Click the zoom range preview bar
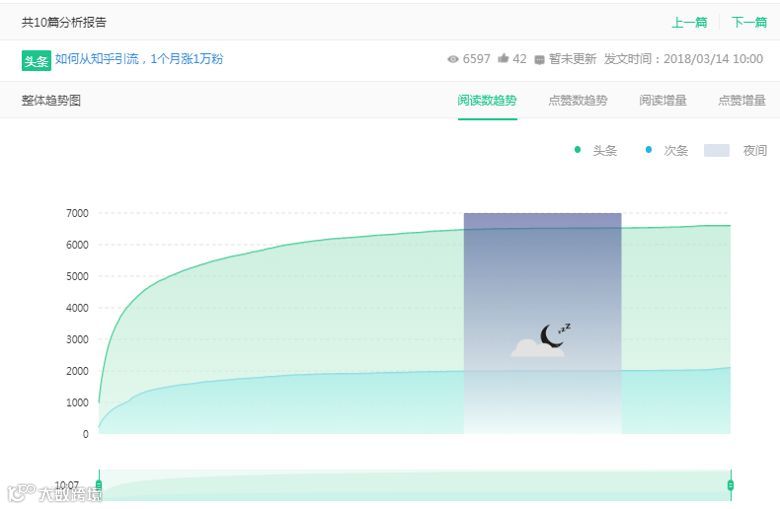 415,485
